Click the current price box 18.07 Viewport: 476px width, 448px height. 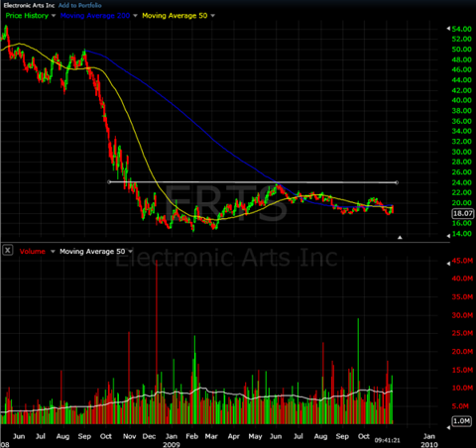click(x=463, y=213)
